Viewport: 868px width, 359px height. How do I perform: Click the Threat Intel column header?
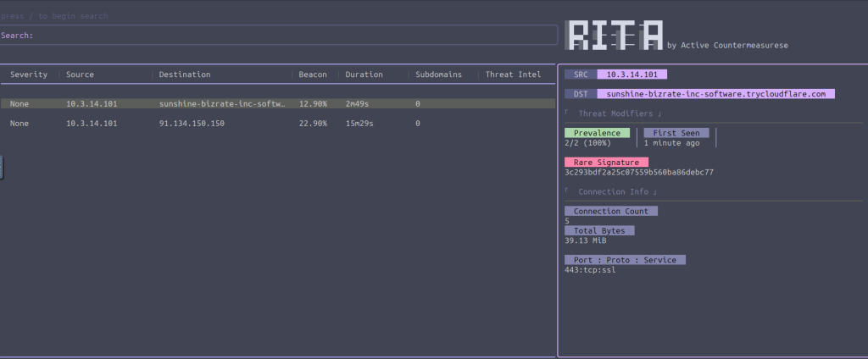[513, 75]
